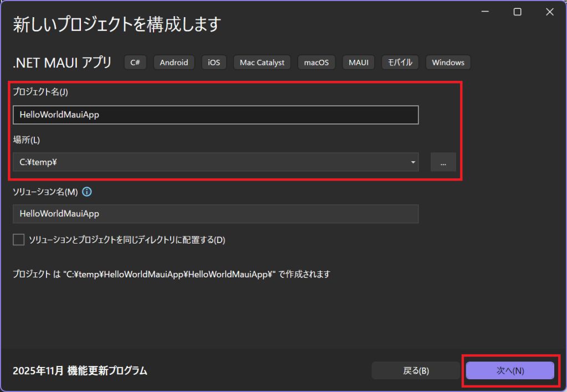This screenshot has height=392, width=567.
Task: Maximize the project configuration window
Action: (517, 12)
